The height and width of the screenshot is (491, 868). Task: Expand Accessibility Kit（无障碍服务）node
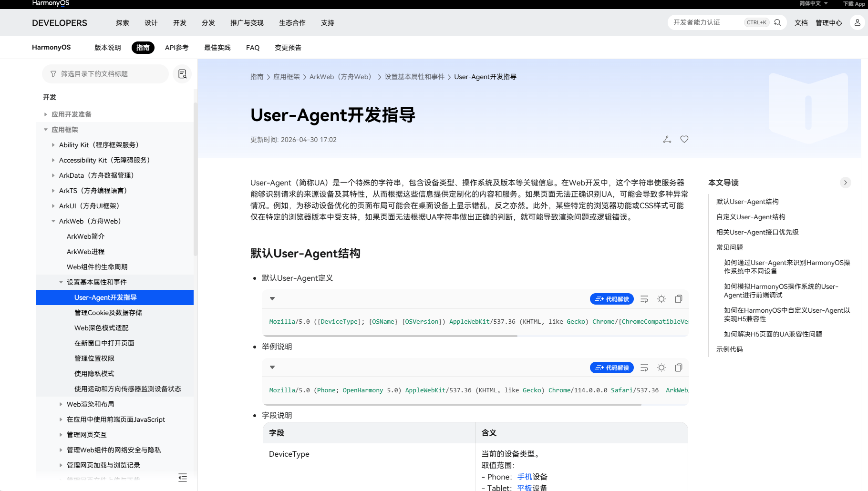53,160
